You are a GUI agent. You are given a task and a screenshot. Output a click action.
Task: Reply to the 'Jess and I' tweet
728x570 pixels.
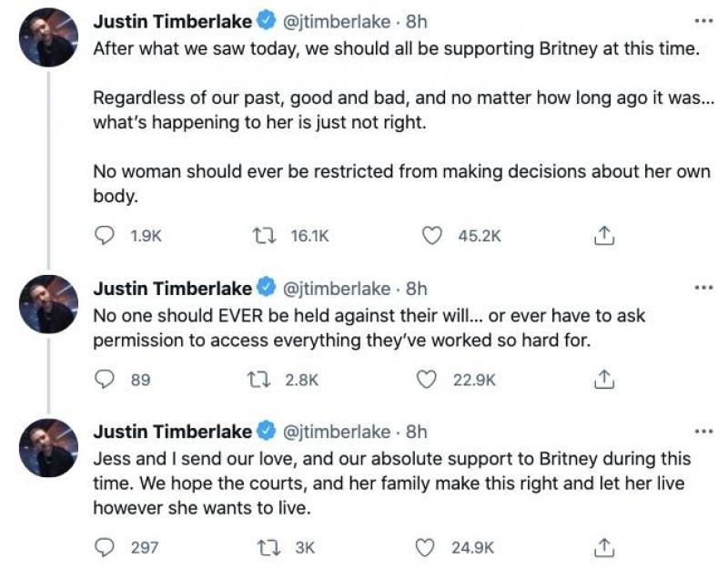click(105, 546)
